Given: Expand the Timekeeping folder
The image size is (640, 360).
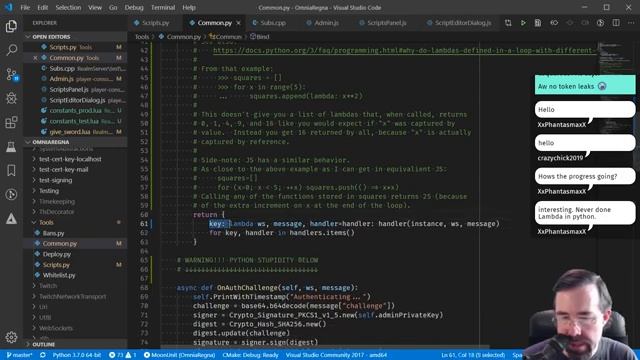Looking at the screenshot, I should [x=76, y=201].
